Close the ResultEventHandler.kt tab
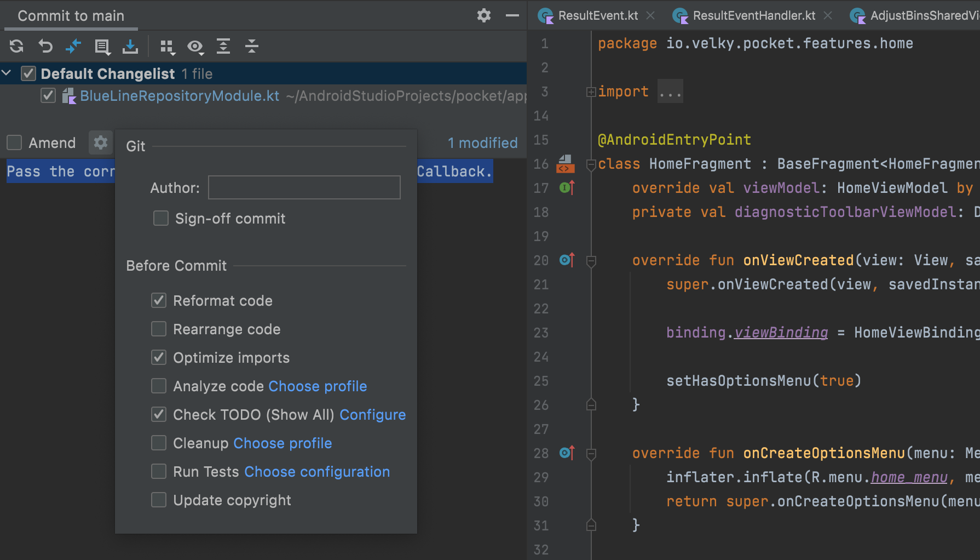The height and width of the screenshot is (560, 980). 828,15
